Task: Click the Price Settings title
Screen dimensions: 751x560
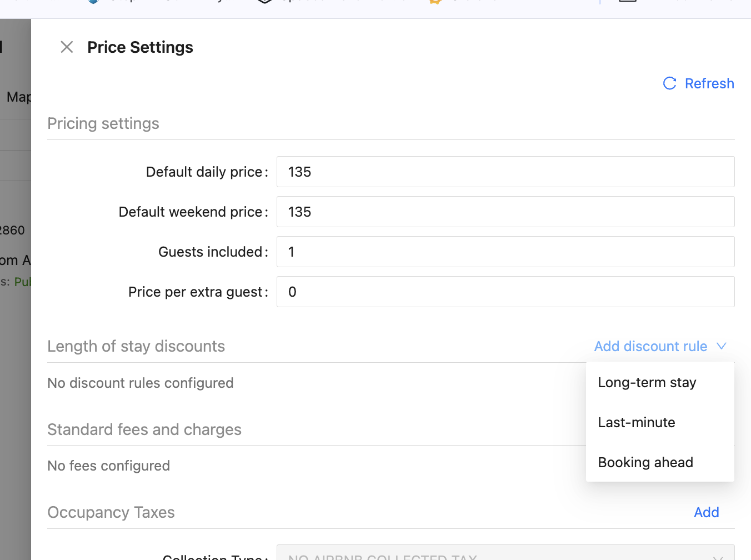Action: [140, 47]
